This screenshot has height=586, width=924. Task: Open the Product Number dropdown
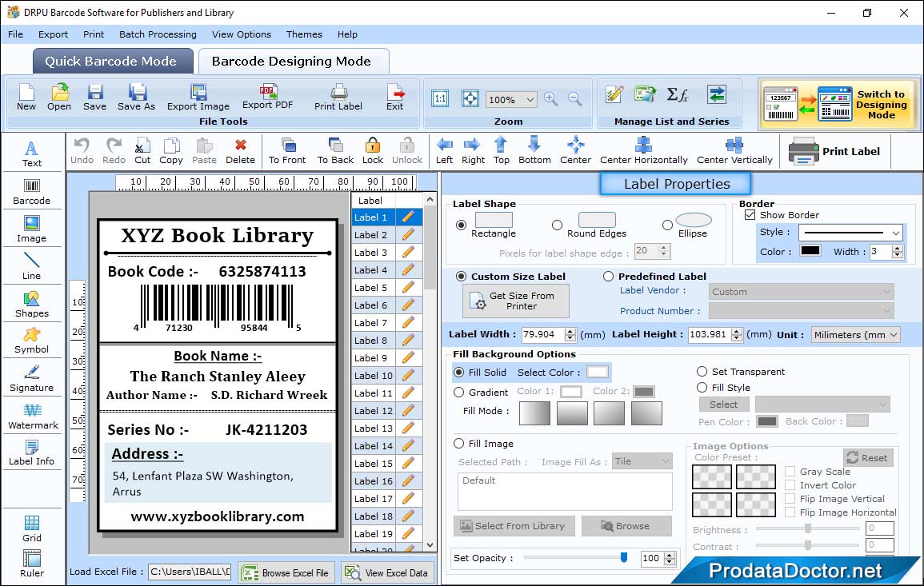802,311
